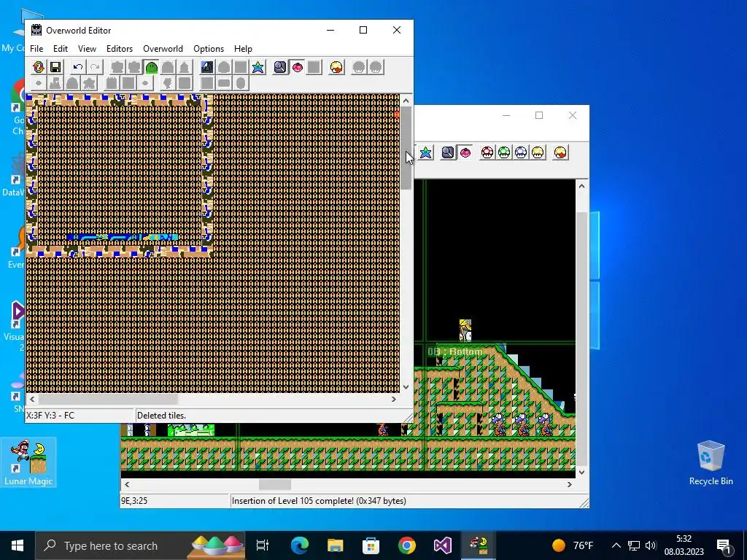The width and height of the screenshot is (747, 560).
Task: Open the Edit menu
Action: 60,49
